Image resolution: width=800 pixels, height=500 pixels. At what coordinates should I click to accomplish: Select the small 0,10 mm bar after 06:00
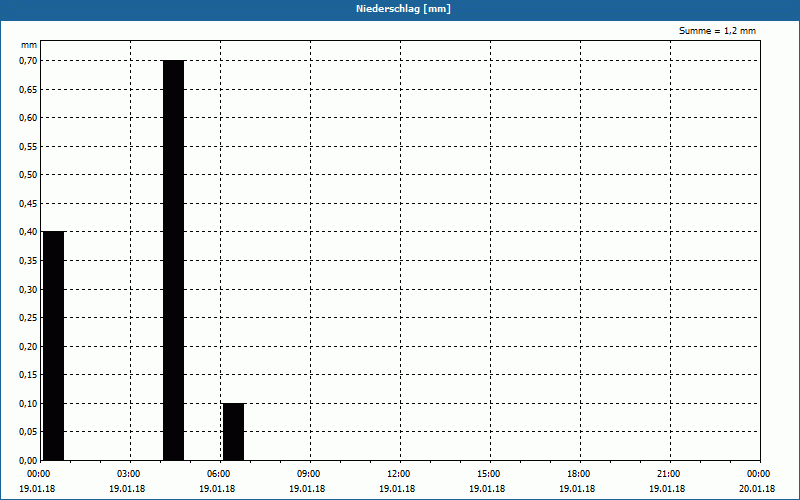click(x=233, y=431)
